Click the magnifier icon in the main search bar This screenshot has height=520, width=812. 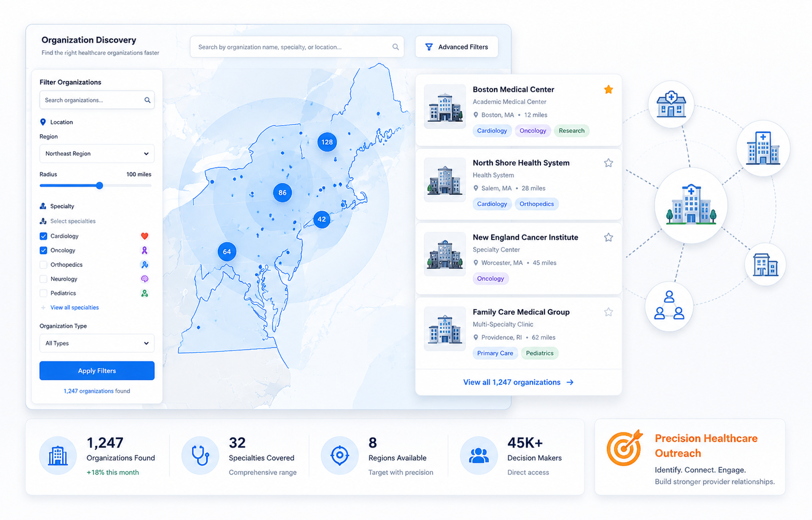pyautogui.click(x=395, y=47)
